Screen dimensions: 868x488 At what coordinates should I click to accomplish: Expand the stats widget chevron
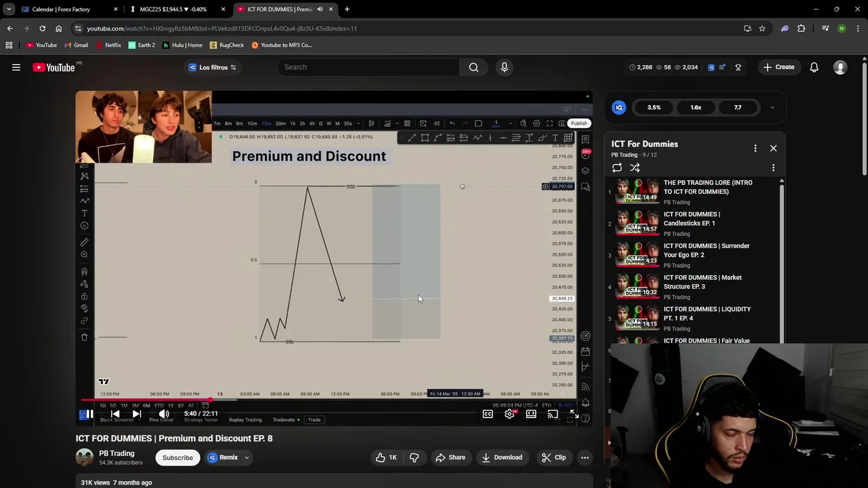(772, 107)
